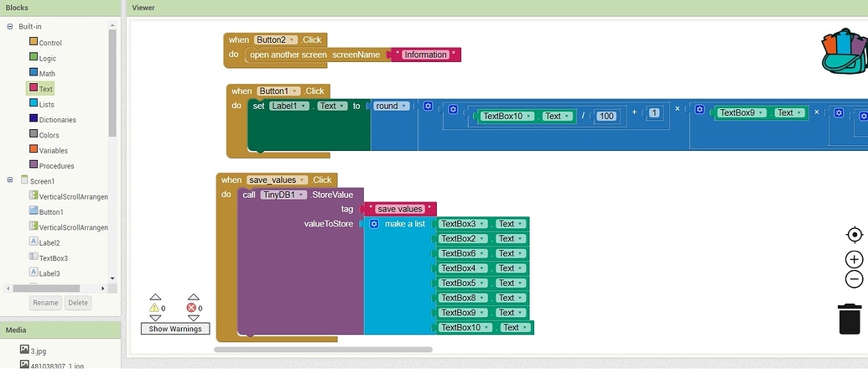Click the Delete button in Blocks panel
This screenshot has width=868, height=385.
click(x=78, y=303)
